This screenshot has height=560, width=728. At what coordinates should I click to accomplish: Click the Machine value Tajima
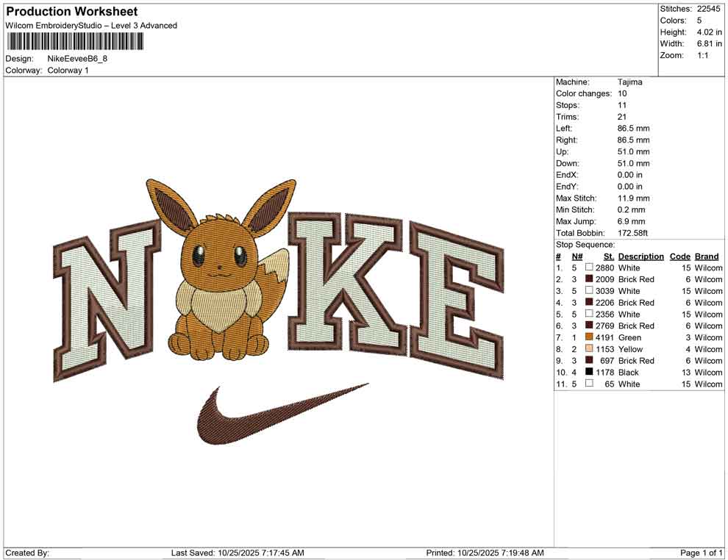tap(630, 82)
